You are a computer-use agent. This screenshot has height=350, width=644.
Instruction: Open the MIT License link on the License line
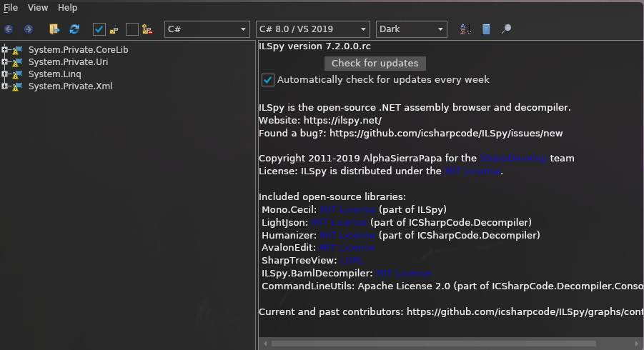pos(472,171)
